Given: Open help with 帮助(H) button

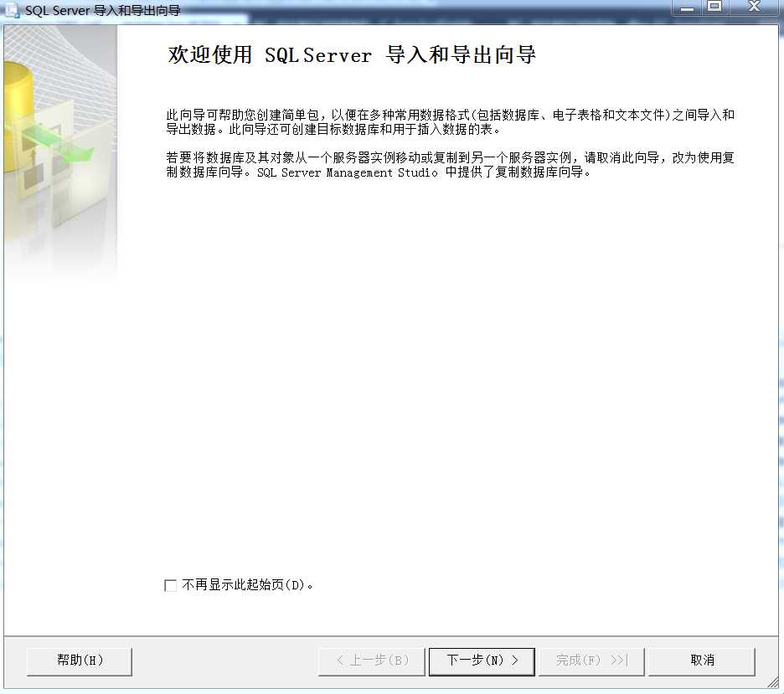Looking at the screenshot, I should 80,661.
